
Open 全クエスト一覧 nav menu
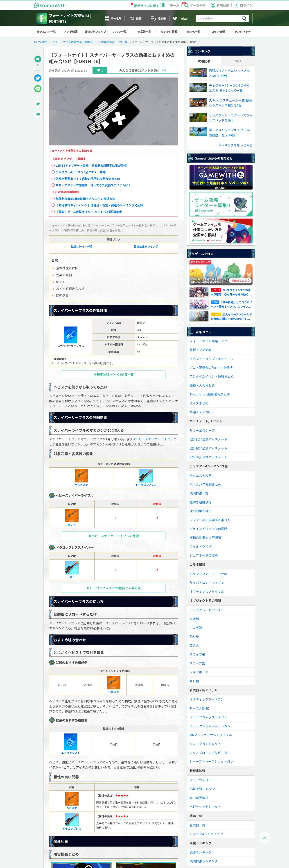pyautogui.click(x=46, y=32)
